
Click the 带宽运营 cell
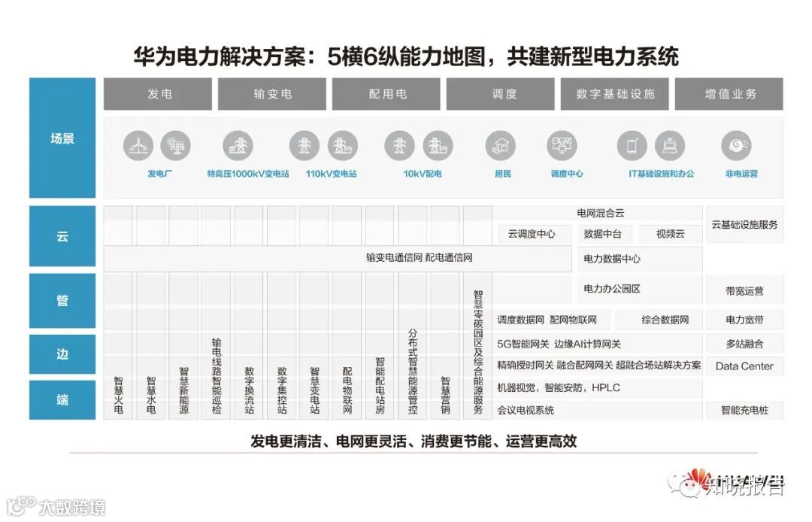(x=744, y=291)
